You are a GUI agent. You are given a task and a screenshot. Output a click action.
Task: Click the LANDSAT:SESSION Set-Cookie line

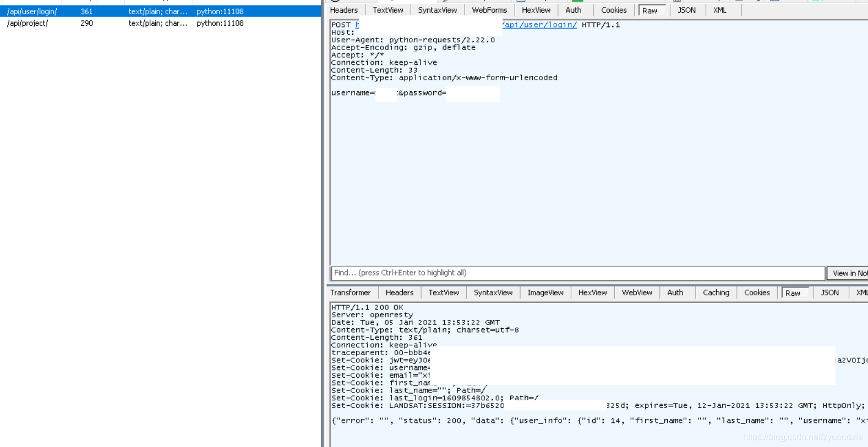click(599, 406)
